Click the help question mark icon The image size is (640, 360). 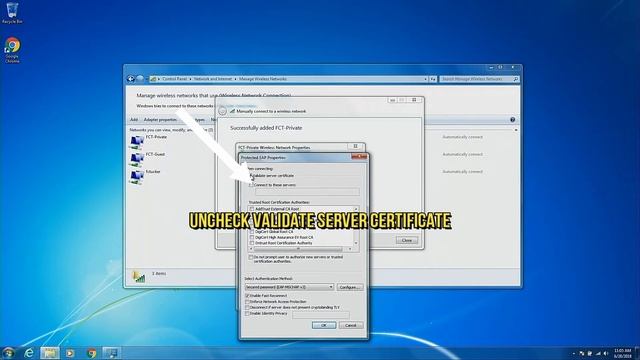512,120
